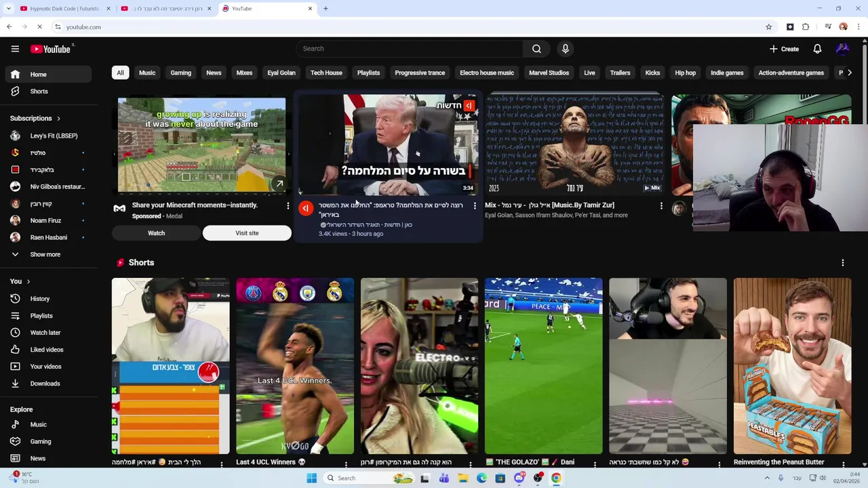This screenshot has width=868, height=488.
Task: Open OBS Studio from the taskbar
Action: tap(538, 478)
